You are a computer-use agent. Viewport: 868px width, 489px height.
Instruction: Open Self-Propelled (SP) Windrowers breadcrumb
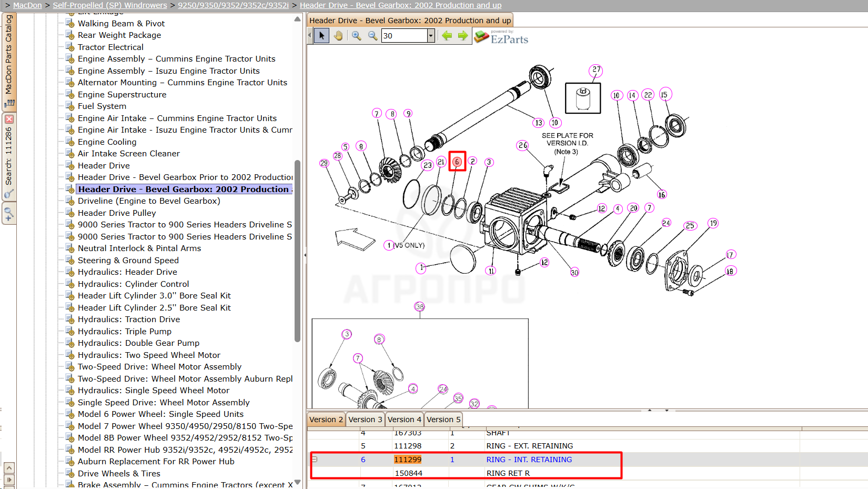point(110,5)
